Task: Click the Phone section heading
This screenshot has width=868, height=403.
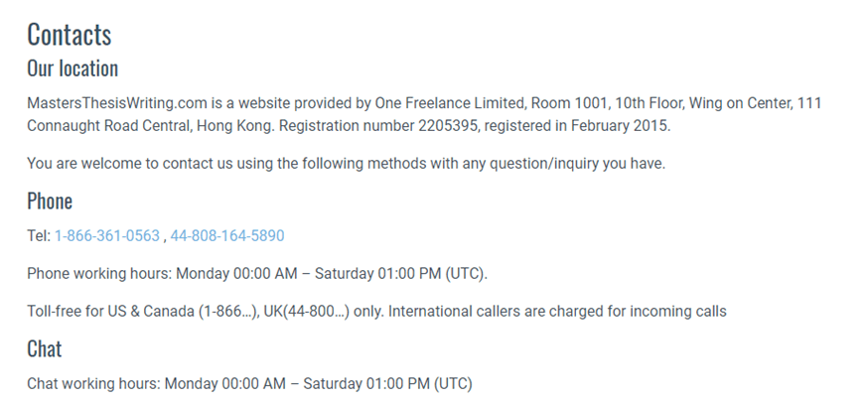Action: click(x=50, y=201)
